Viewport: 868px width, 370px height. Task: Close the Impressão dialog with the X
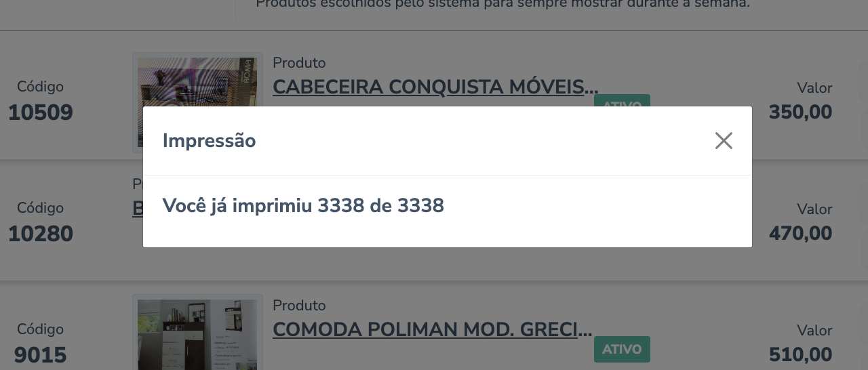point(724,141)
